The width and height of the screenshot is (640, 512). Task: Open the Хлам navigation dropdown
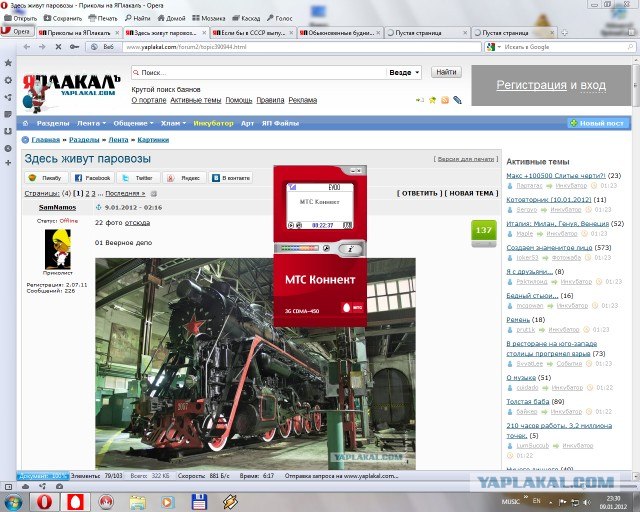point(172,123)
